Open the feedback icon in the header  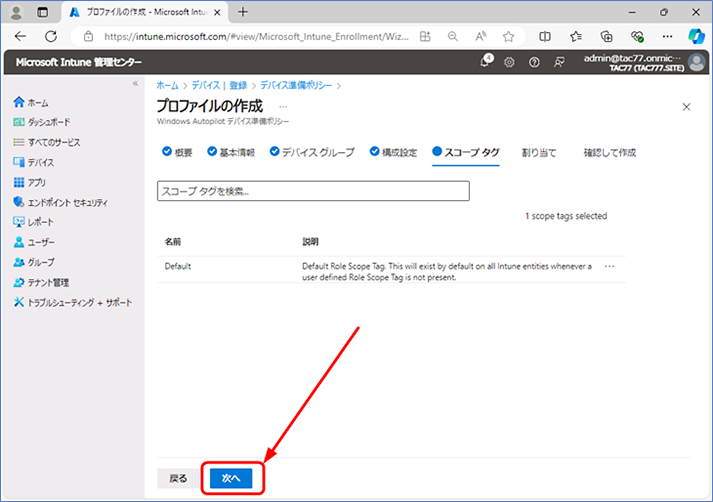(559, 62)
